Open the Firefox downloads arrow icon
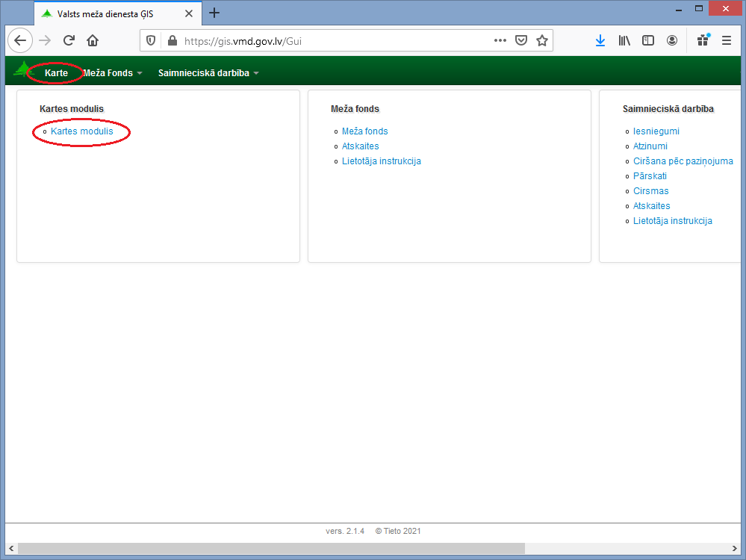The width and height of the screenshot is (746, 560). (x=600, y=41)
